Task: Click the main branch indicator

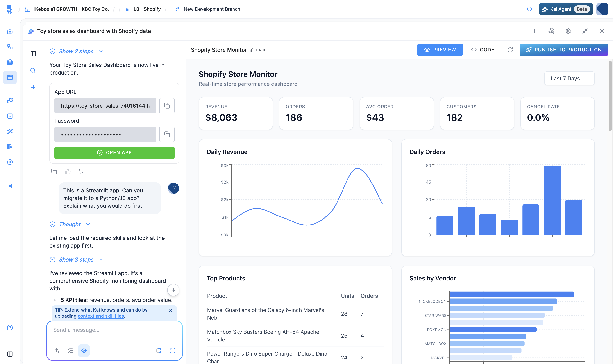Action: 258,50
